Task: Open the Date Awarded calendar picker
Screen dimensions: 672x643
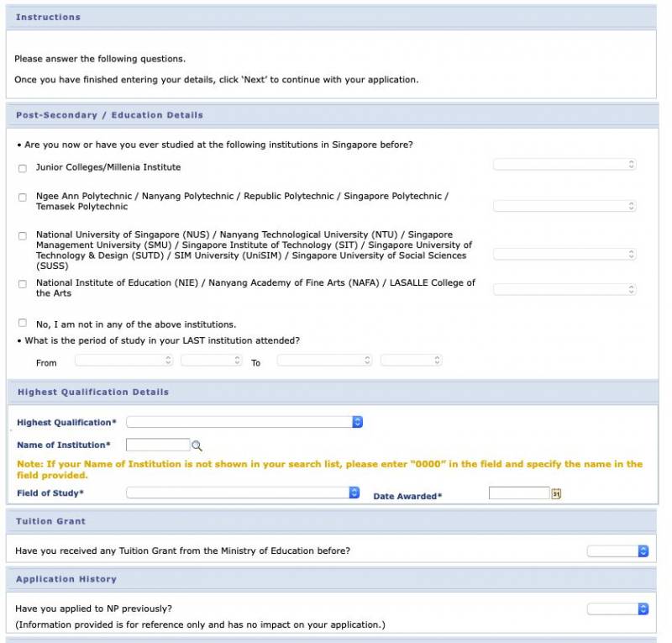Action: click(556, 493)
